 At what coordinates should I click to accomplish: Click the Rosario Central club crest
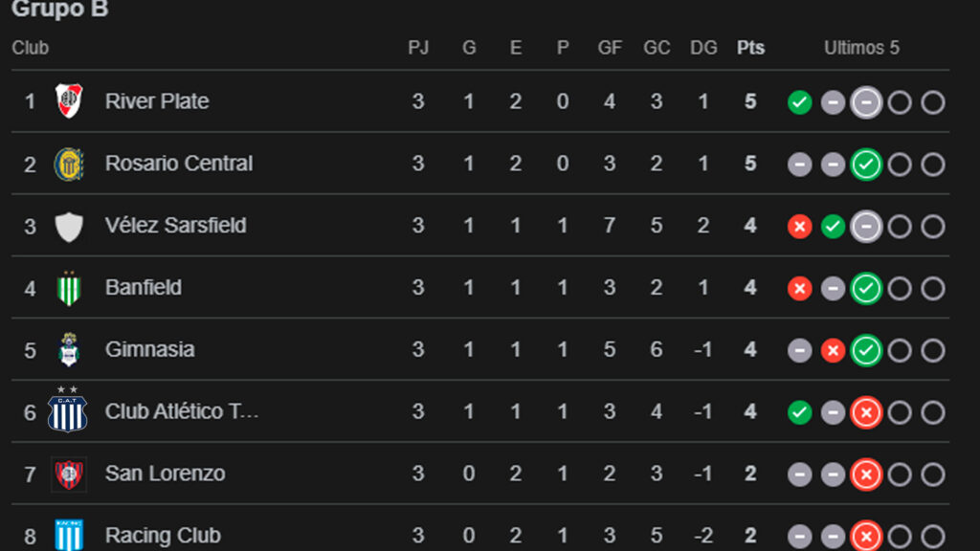click(68, 164)
